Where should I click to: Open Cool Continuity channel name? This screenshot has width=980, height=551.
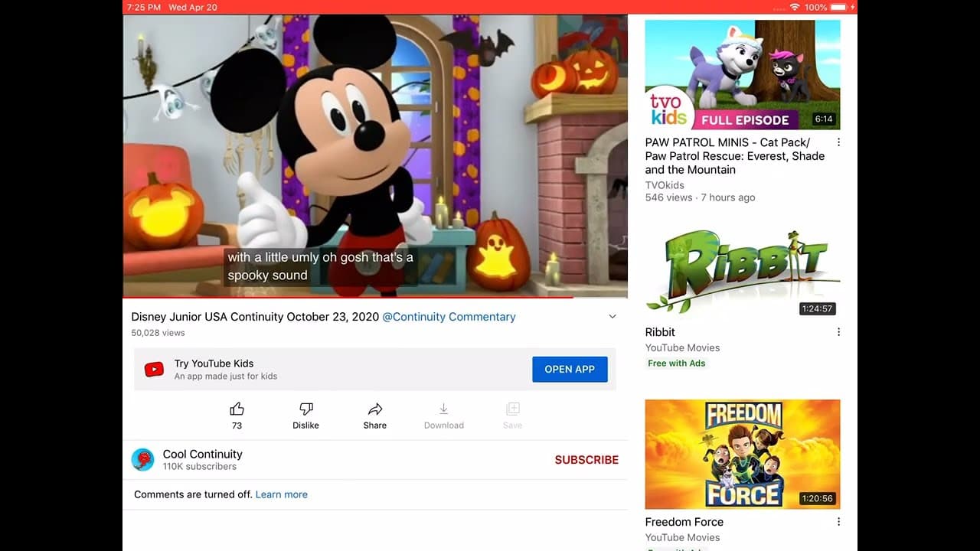click(202, 454)
